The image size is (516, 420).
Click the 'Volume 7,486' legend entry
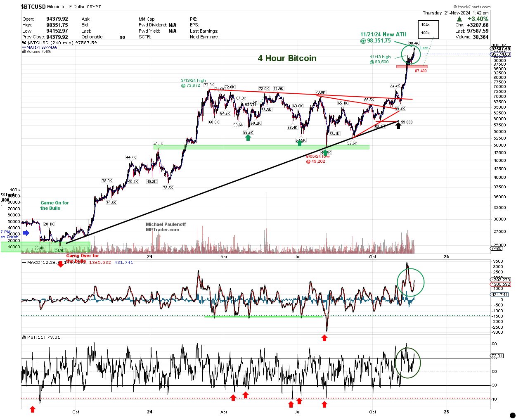pyautogui.click(x=37, y=52)
